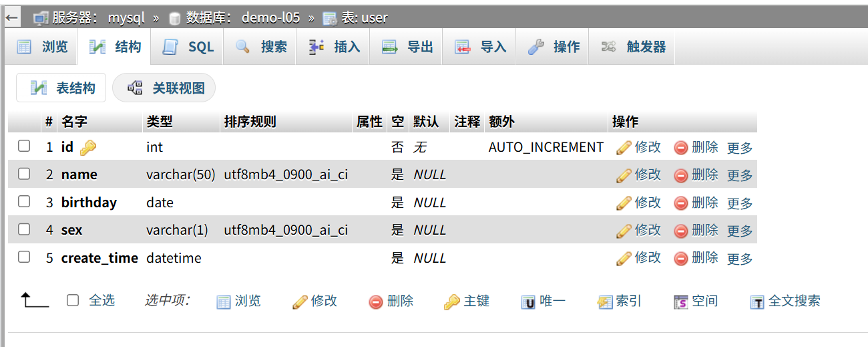Click the pencil 修改 icon for sex column
868x347 pixels.
pyautogui.click(x=624, y=231)
